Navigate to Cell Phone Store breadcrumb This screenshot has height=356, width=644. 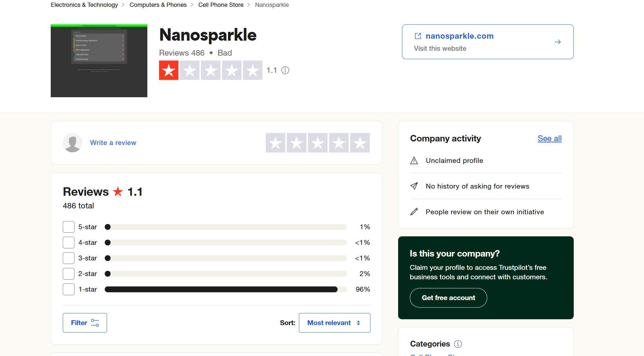point(221,5)
